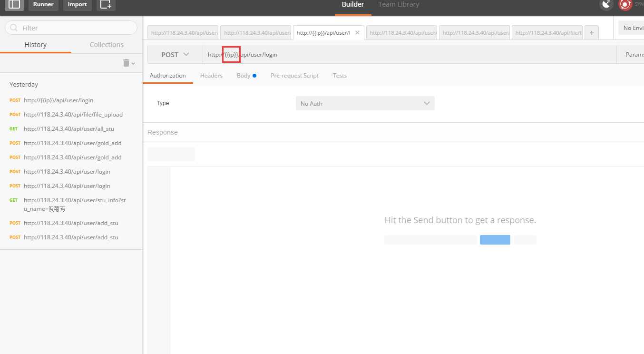
Task: Open the Pre-request Script tab
Action: [x=294, y=76]
